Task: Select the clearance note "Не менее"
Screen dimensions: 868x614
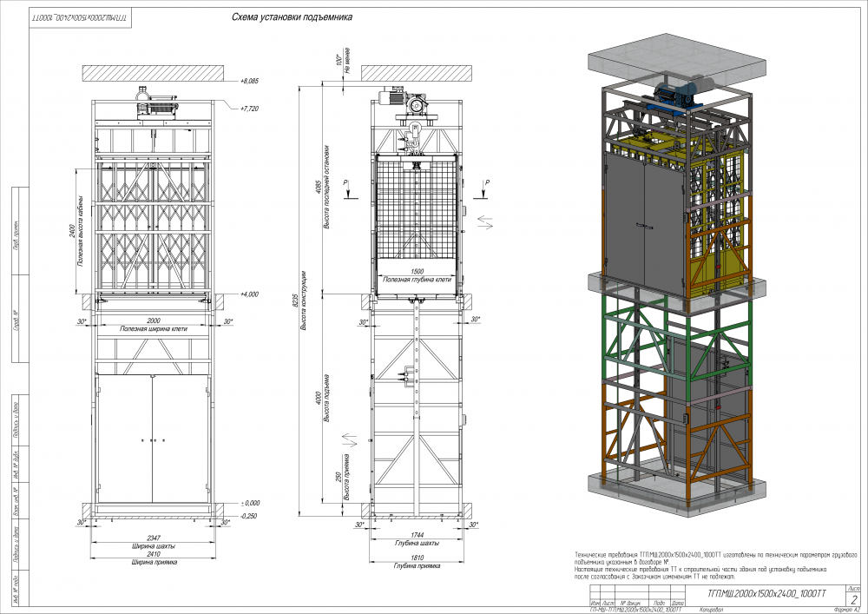Action: point(347,61)
